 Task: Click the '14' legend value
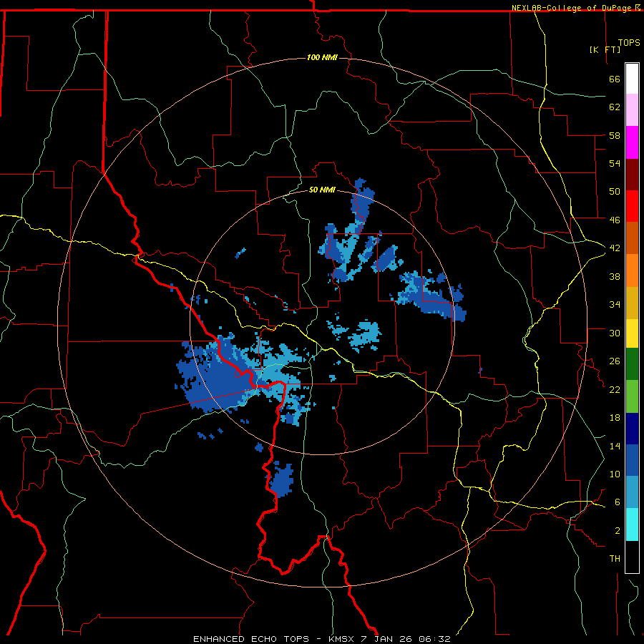click(x=615, y=446)
